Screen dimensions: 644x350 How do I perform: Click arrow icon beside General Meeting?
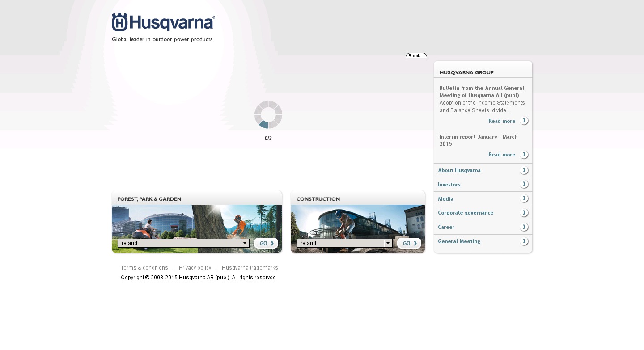point(524,241)
